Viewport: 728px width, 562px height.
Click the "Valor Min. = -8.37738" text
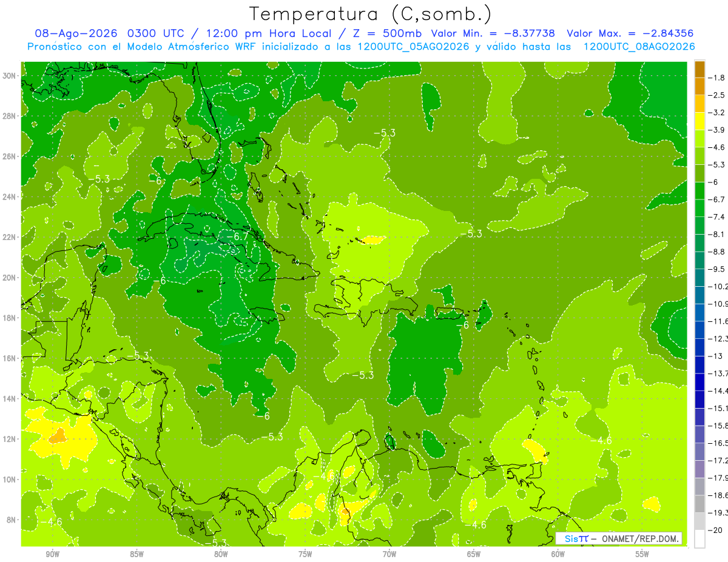pyautogui.click(x=493, y=33)
